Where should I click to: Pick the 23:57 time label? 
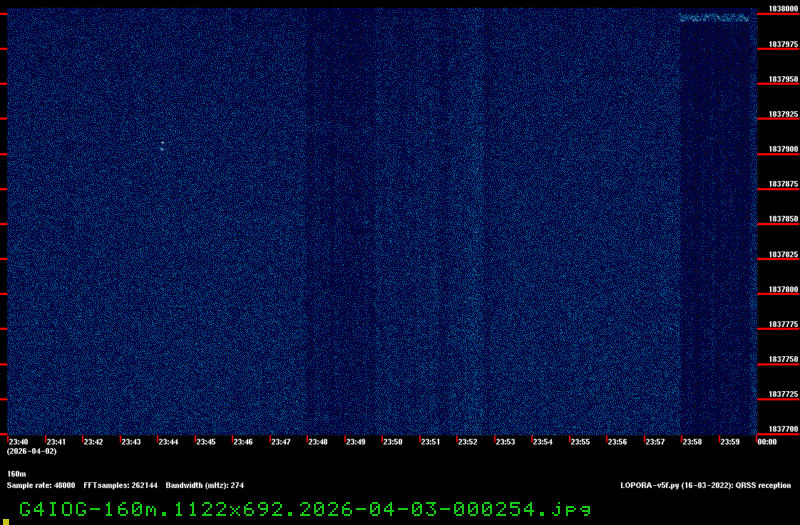655,442
